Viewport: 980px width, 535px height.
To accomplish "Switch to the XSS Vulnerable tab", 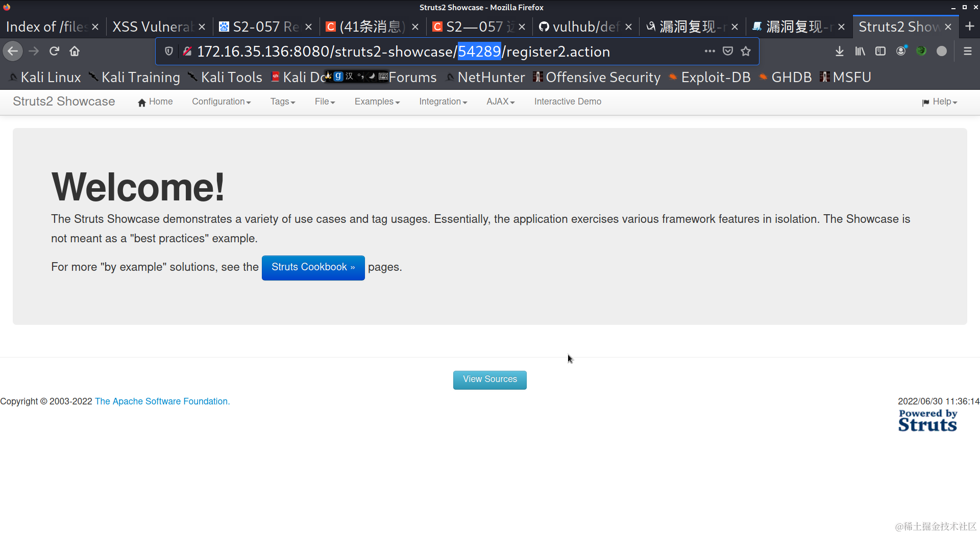I will click(x=153, y=27).
